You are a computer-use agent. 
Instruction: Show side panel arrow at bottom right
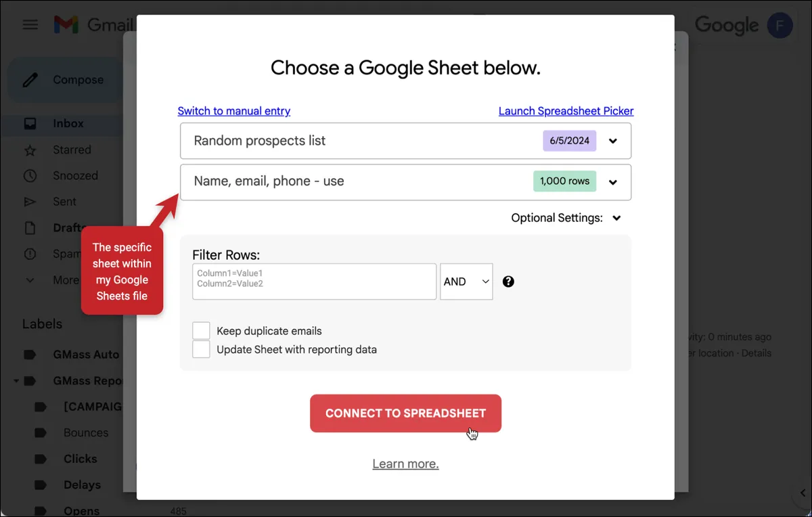click(x=803, y=493)
